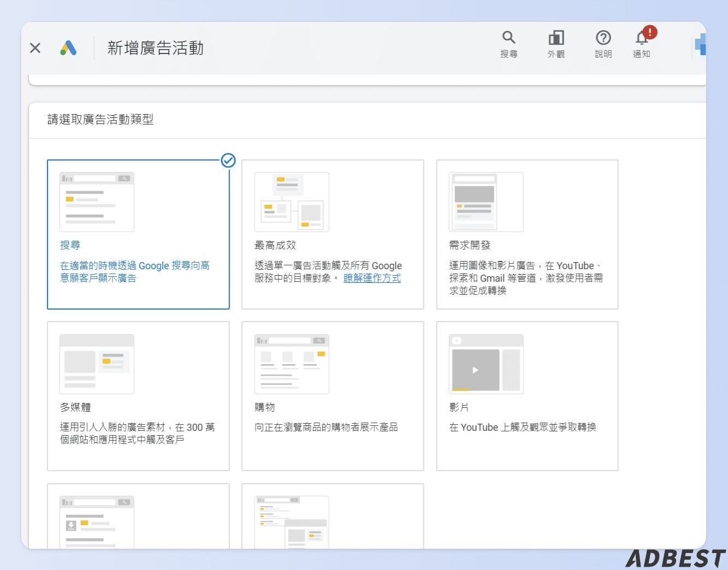Select the 購物 campaign type card
The width and height of the screenshot is (728, 570).
click(x=333, y=396)
